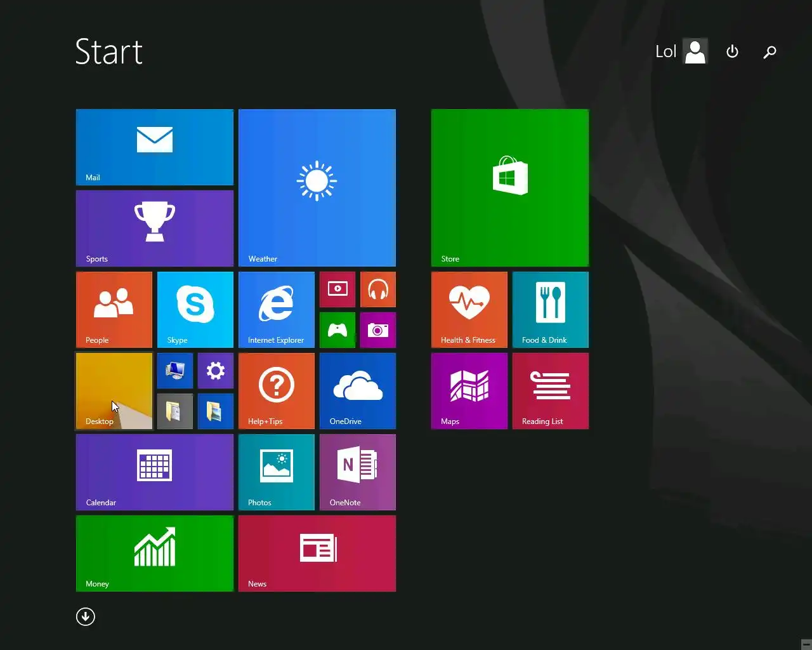Open the Photos tile
Viewport: 812px width, 650px height.
pyautogui.click(x=277, y=472)
